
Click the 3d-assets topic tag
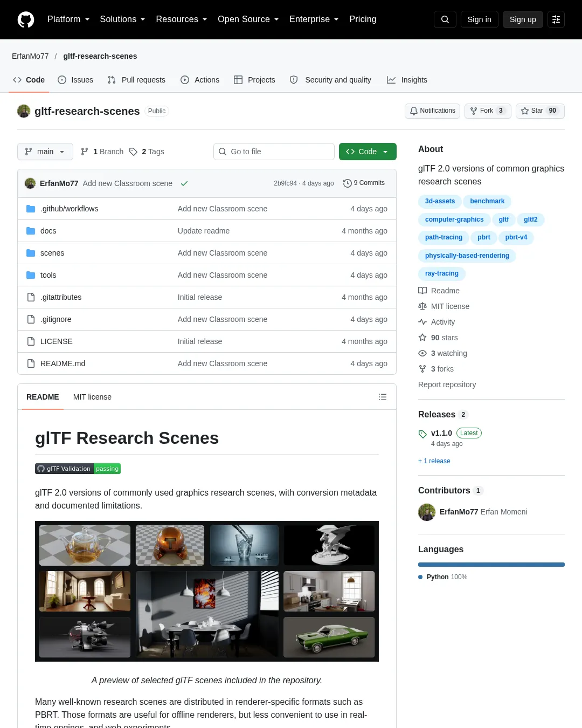click(440, 201)
